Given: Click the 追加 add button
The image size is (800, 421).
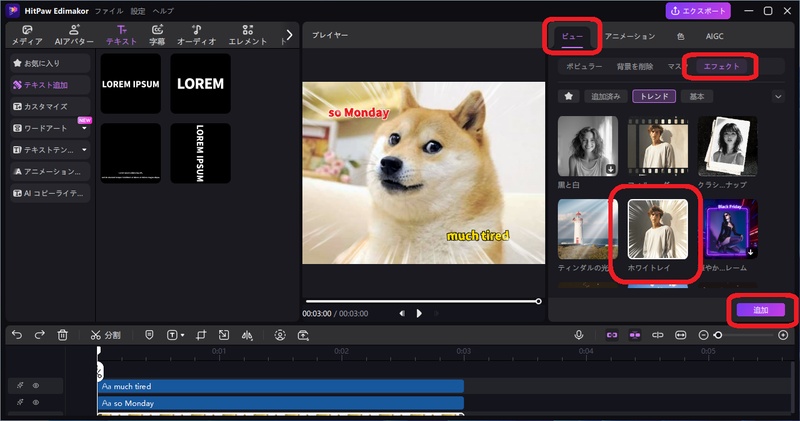Looking at the screenshot, I should pyautogui.click(x=761, y=310).
